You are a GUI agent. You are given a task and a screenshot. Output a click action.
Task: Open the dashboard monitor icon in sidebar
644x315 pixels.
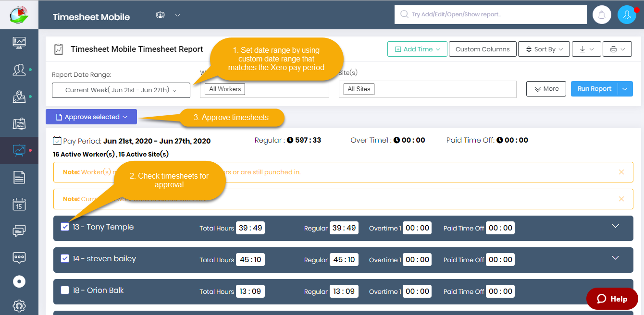19,43
